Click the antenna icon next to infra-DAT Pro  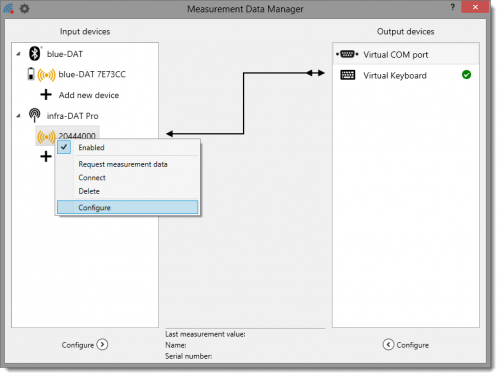click(34, 115)
